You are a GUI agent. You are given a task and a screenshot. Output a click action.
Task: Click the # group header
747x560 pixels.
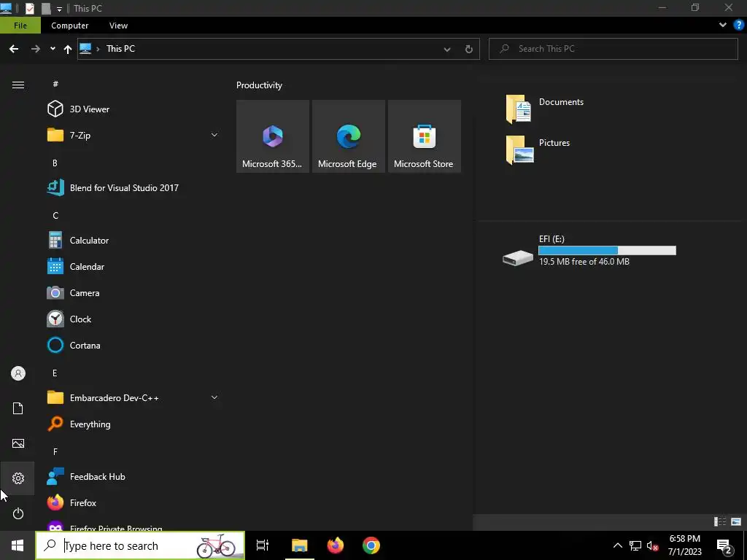55,84
